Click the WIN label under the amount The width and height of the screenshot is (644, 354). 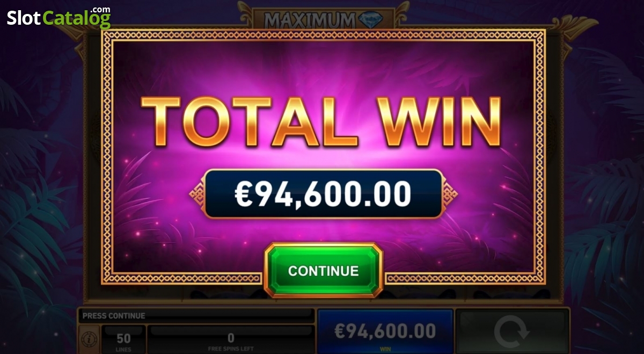click(x=385, y=349)
